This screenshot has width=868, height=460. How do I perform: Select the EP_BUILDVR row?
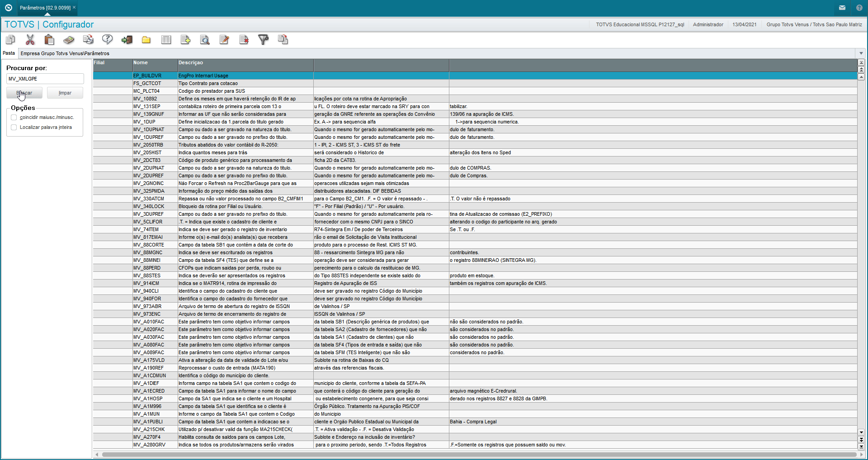[475, 76]
